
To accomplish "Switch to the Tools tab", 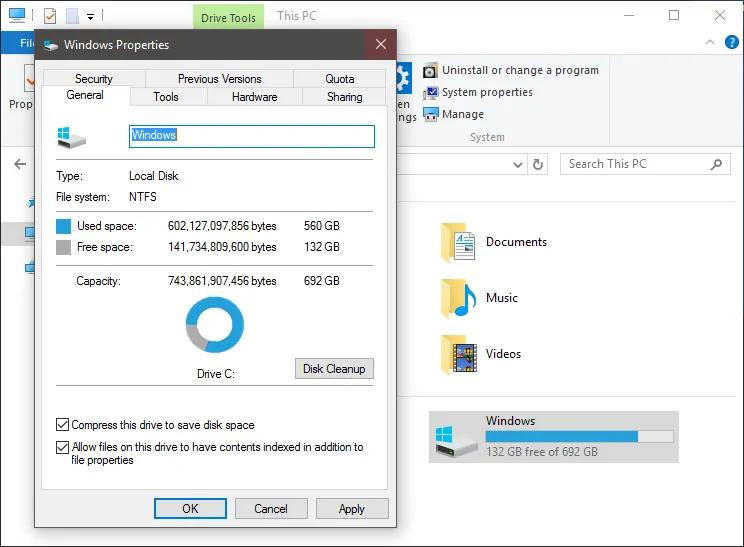I will (x=166, y=97).
